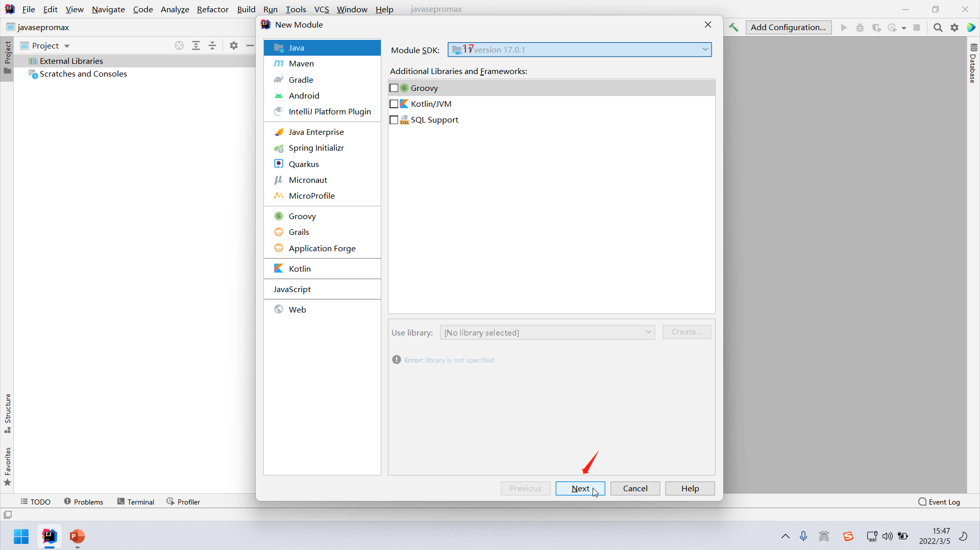
Task: Pick Kotlin module type
Action: (322, 269)
